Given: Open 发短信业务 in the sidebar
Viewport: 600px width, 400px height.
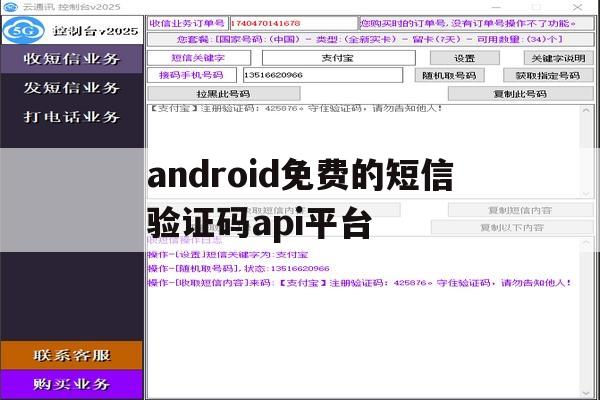Looking at the screenshot, I should pos(72,88).
